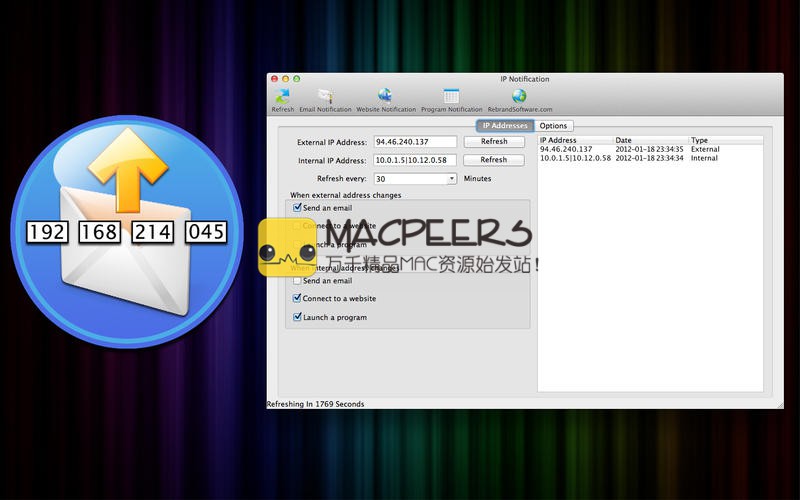Sort list by IP Address column header
This screenshot has height=500, width=800.
574,140
